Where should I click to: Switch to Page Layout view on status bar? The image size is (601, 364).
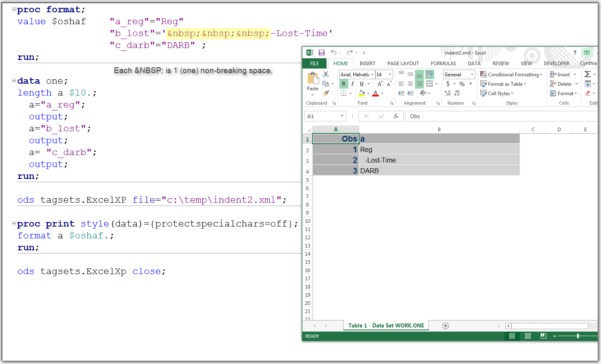point(527,336)
